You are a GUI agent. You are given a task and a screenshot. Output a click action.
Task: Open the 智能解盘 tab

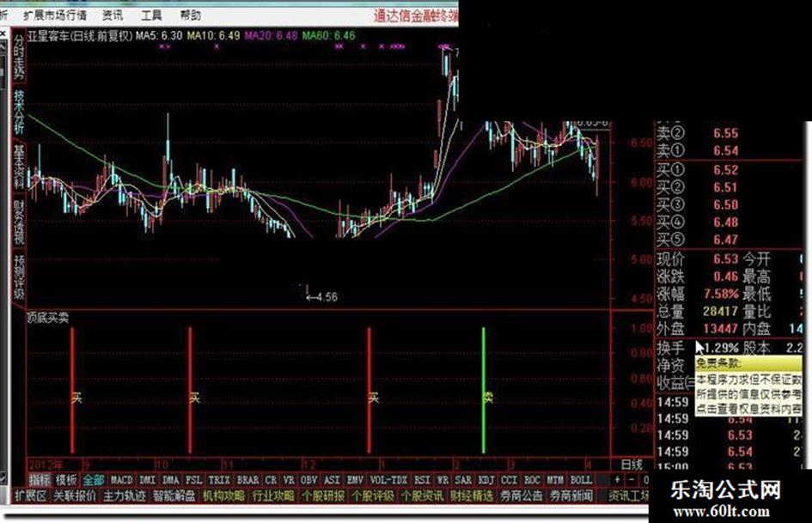point(174,496)
